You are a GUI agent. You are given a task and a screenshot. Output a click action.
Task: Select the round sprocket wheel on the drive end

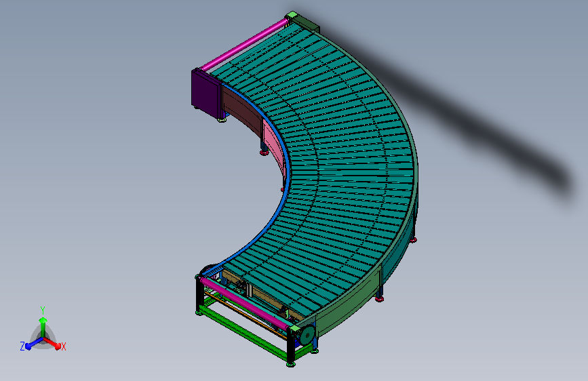pyautogui.click(x=307, y=335)
